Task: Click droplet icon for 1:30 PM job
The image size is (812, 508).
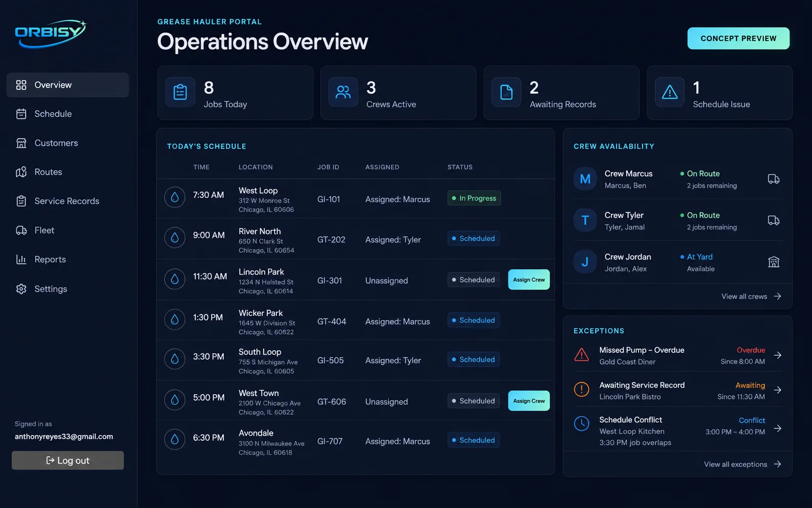Action: [175, 320]
